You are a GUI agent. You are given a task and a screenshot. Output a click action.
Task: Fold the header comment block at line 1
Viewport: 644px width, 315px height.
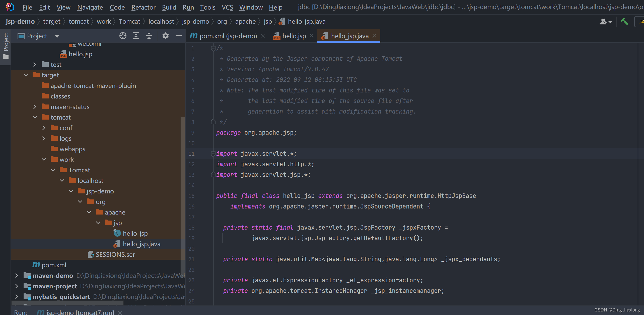point(213,48)
